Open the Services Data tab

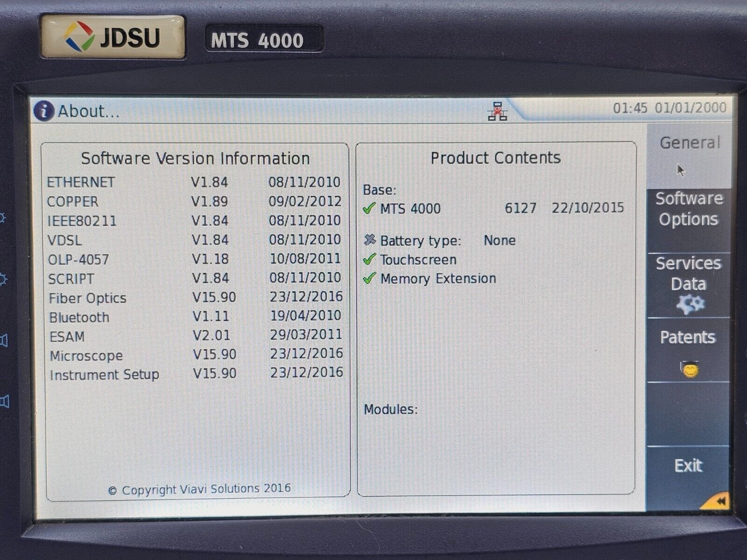point(689,285)
